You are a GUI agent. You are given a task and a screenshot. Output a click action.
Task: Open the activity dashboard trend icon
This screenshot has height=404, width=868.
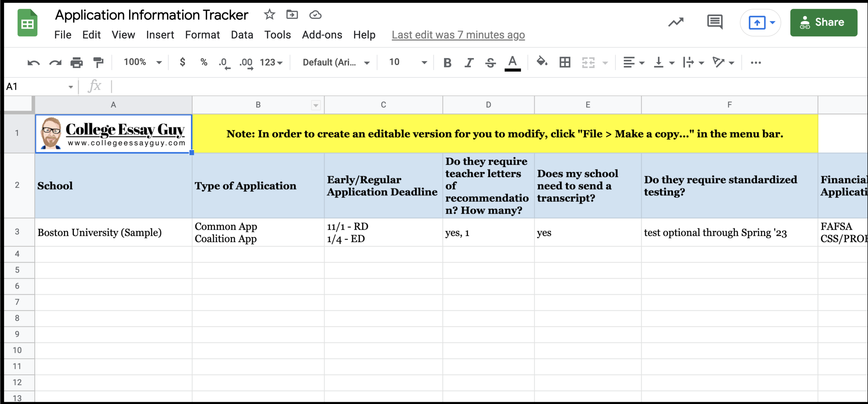coord(676,23)
